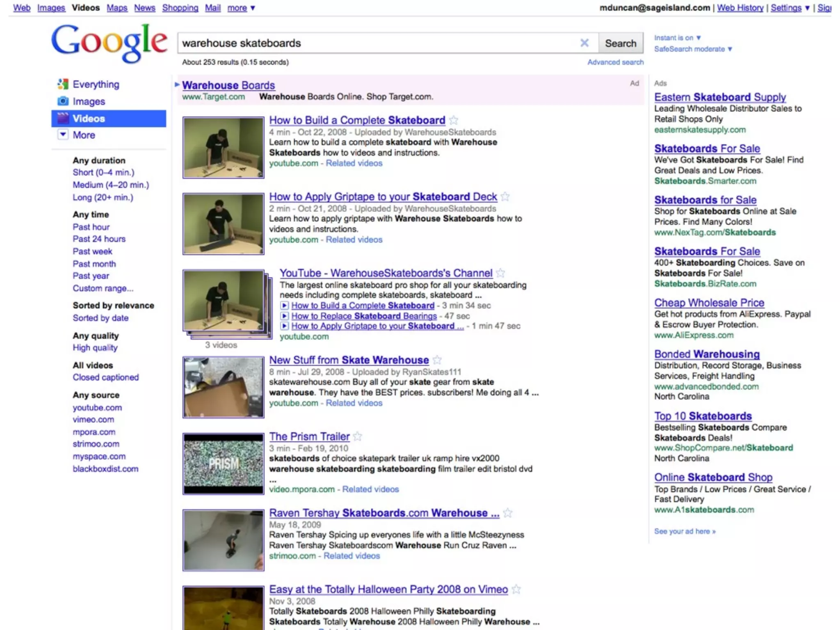Screen dimensions: 840x630
Task: Star the 'New Stuff from Skate Warehouse' result
Action: [x=437, y=360]
